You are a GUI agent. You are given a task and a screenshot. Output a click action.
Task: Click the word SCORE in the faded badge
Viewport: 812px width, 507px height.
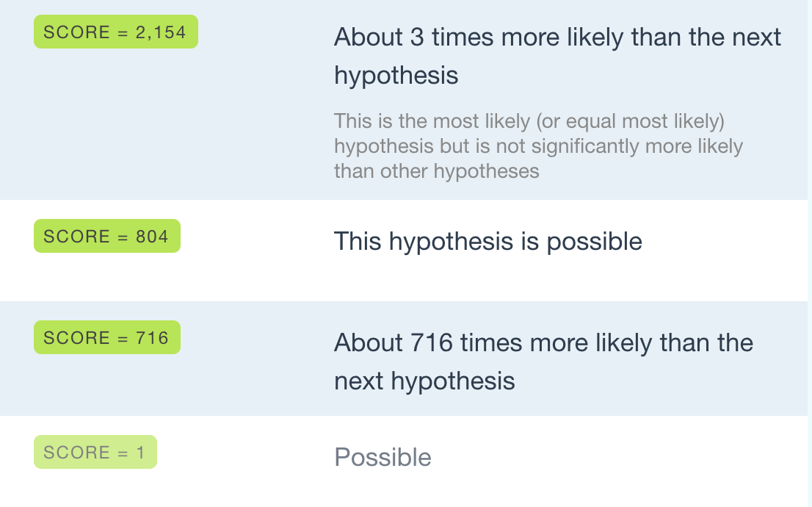(76, 453)
